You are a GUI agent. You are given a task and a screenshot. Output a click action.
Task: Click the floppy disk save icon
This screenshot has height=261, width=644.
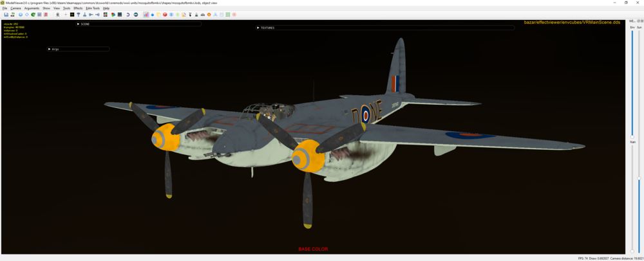click(x=6, y=14)
